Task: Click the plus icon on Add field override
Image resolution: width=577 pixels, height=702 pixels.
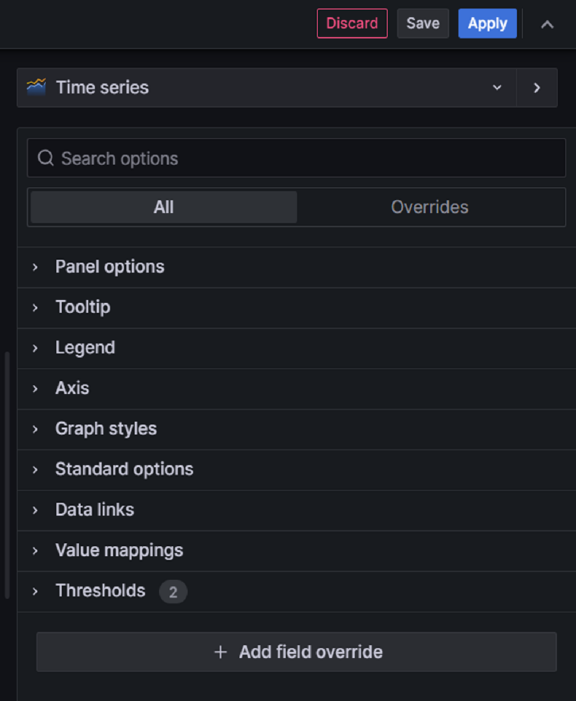Action: (221, 652)
